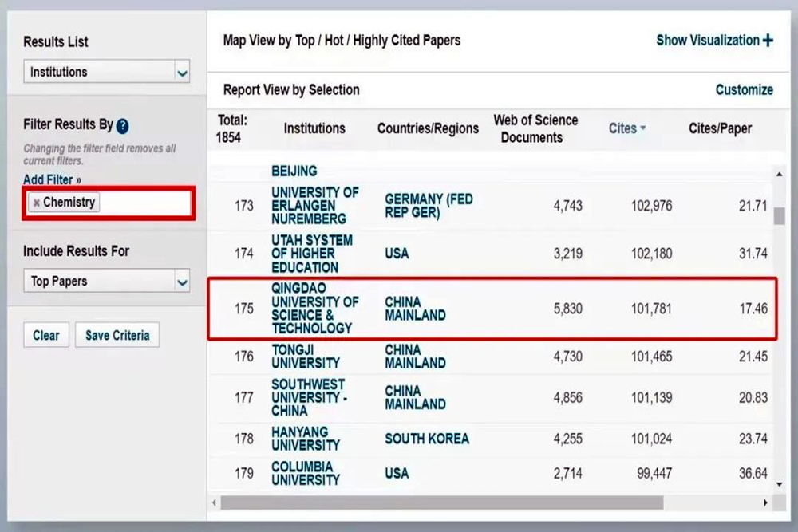Screen dimensions: 798x532
Task: Click the horizontal scrollbar left arrow
Action: pos(214,503)
